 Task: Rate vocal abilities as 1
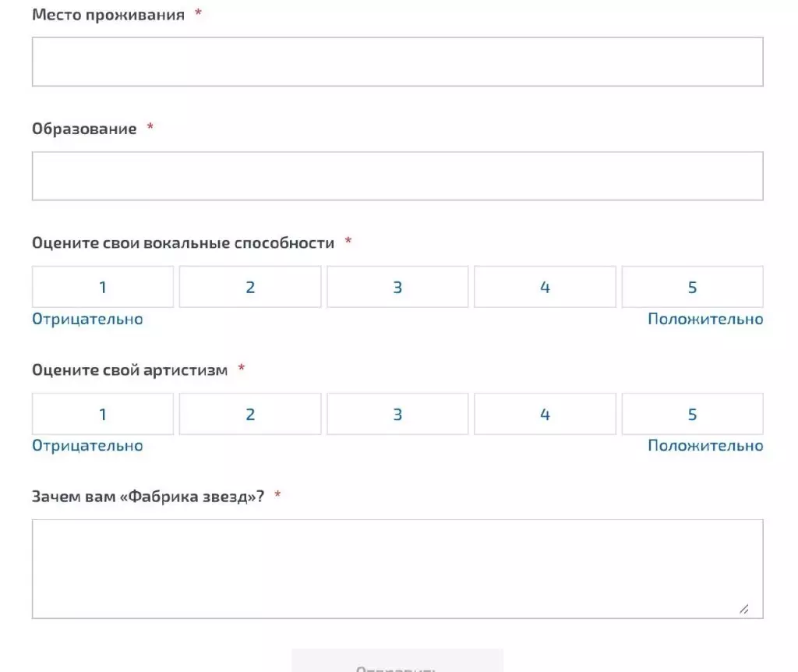[x=103, y=287]
